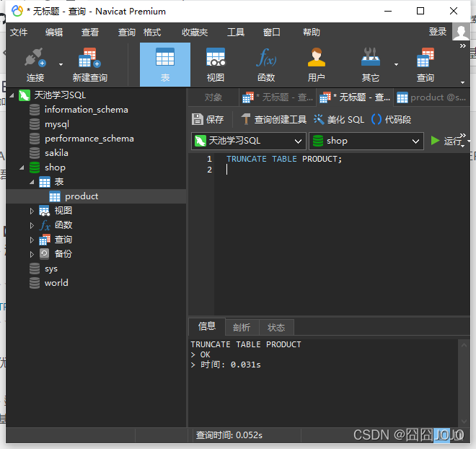Switch to the first 无标题 - 查询 tab
Screen dimensions: 476x449
tap(278, 97)
